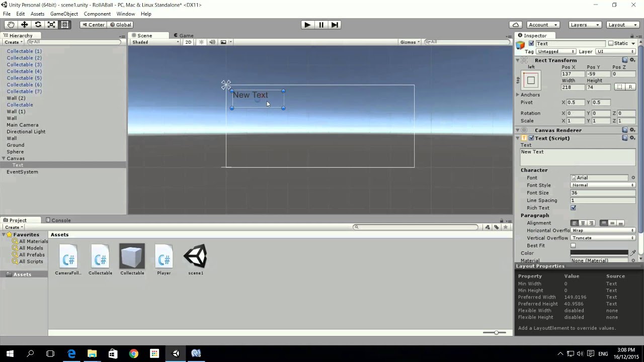
Task: Click the Play button
Action: tap(307, 25)
